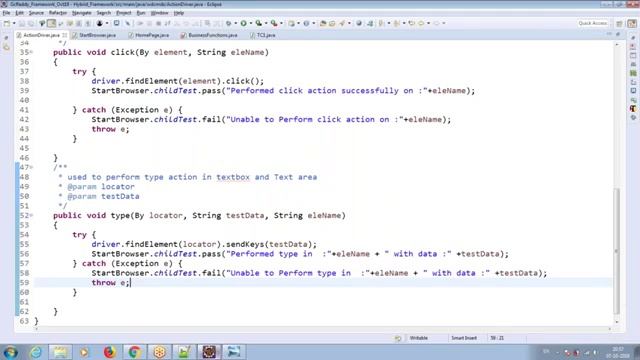Viewport: 640px width, 360px height.
Task: Open the Help menu
Action: point(179,13)
